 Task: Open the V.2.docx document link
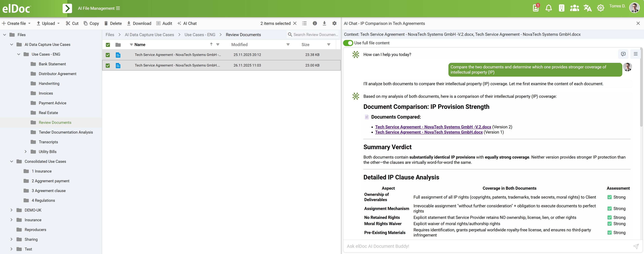point(433,127)
